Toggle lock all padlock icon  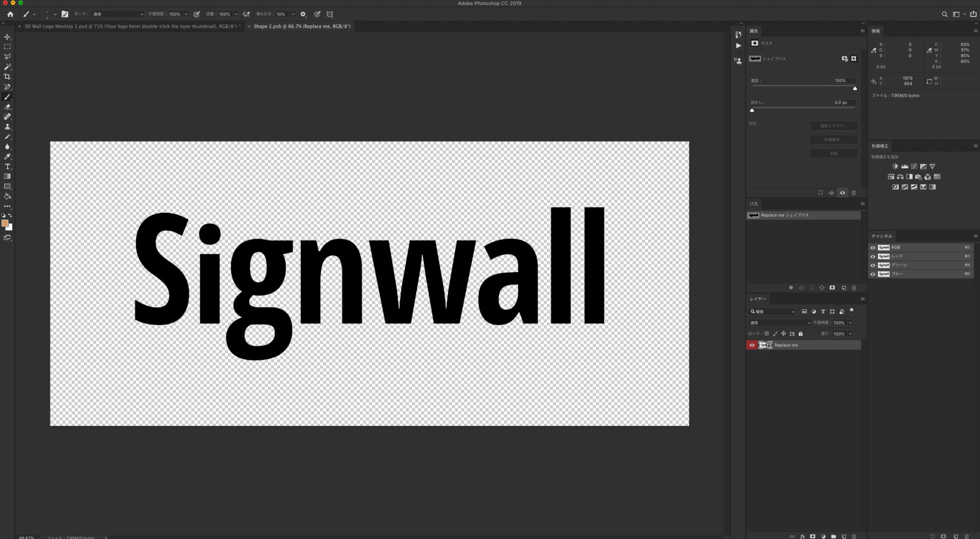pyautogui.click(x=800, y=334)
